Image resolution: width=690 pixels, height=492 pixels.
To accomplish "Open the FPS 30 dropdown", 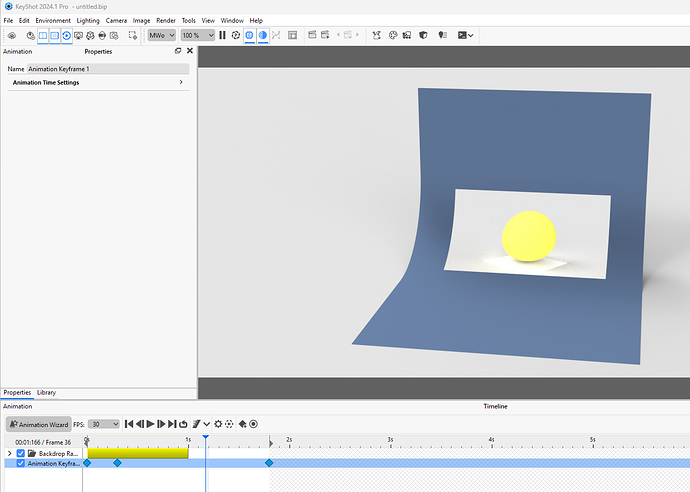I will click(104, 424).
